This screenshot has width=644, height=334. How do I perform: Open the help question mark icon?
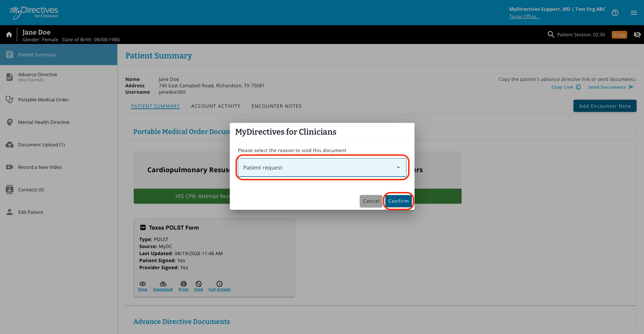[615, 13]
